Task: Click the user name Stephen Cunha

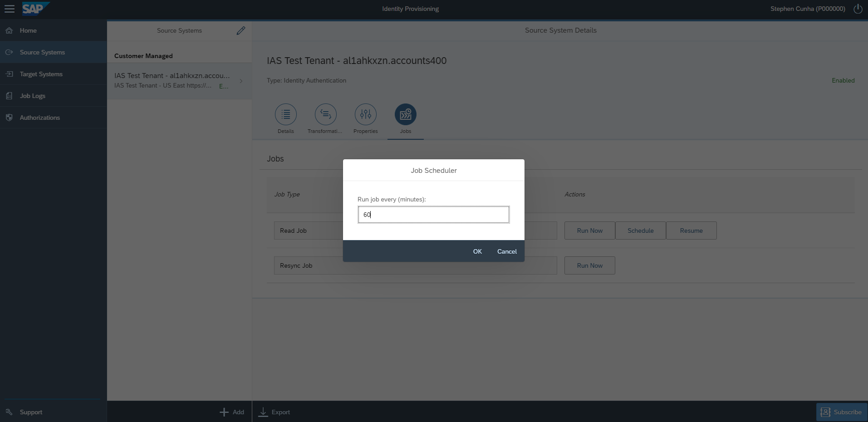Action: tap(808, 9)
